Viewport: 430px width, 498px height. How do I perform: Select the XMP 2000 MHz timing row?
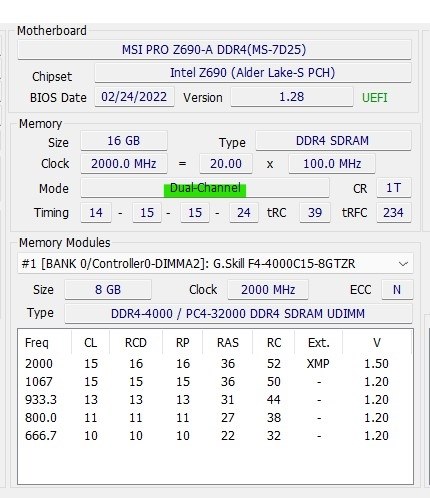[x=215, y=364]
